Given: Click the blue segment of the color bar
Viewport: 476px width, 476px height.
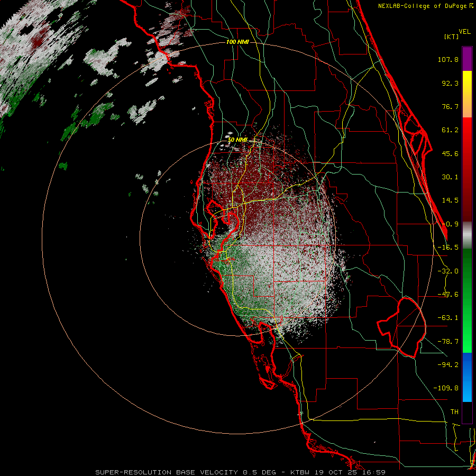Looking at the screenshot, I should tap(467, 377).
